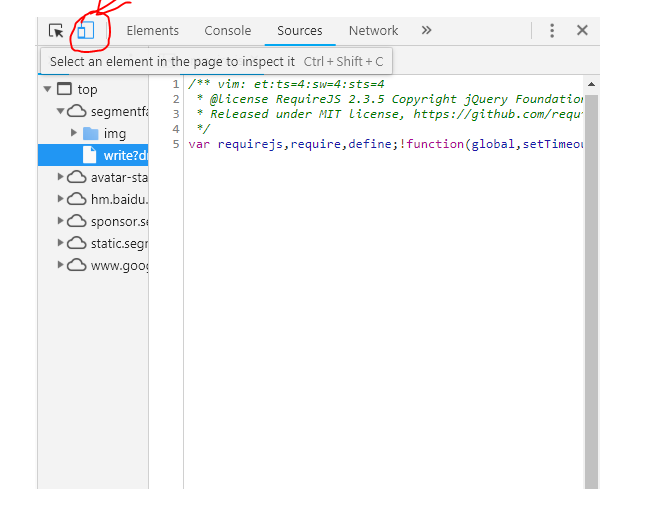Click the segmentfault cloud icon
This screenshot has width=647, height=519.
77,111
